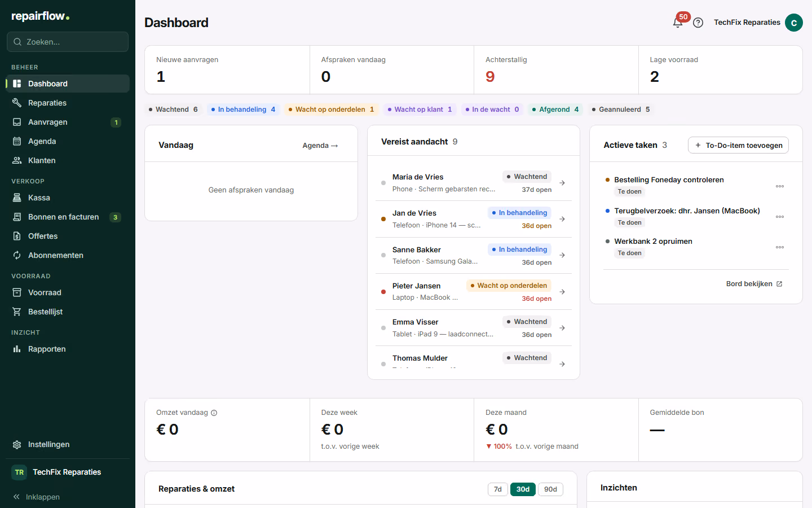Go to Klanten in the sidebar
This screenshot has width=812, height=508.
pyautogui.click(x=68, y=160)
